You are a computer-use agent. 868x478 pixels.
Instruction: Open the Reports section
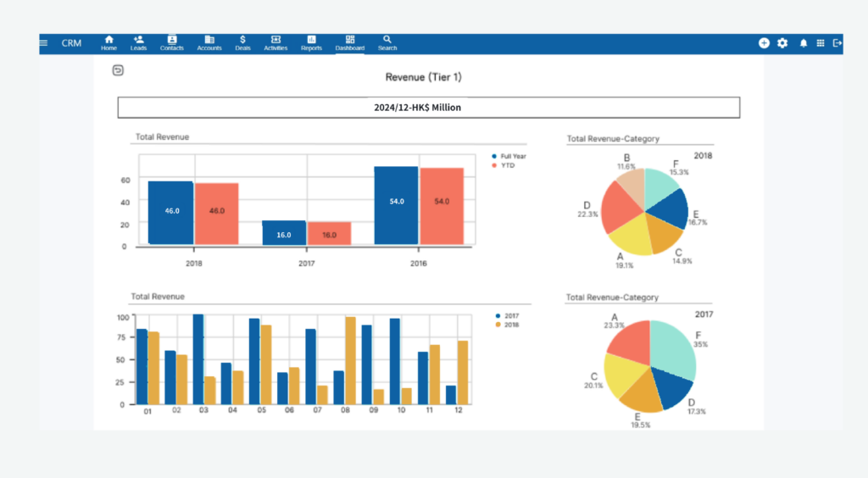311,43
